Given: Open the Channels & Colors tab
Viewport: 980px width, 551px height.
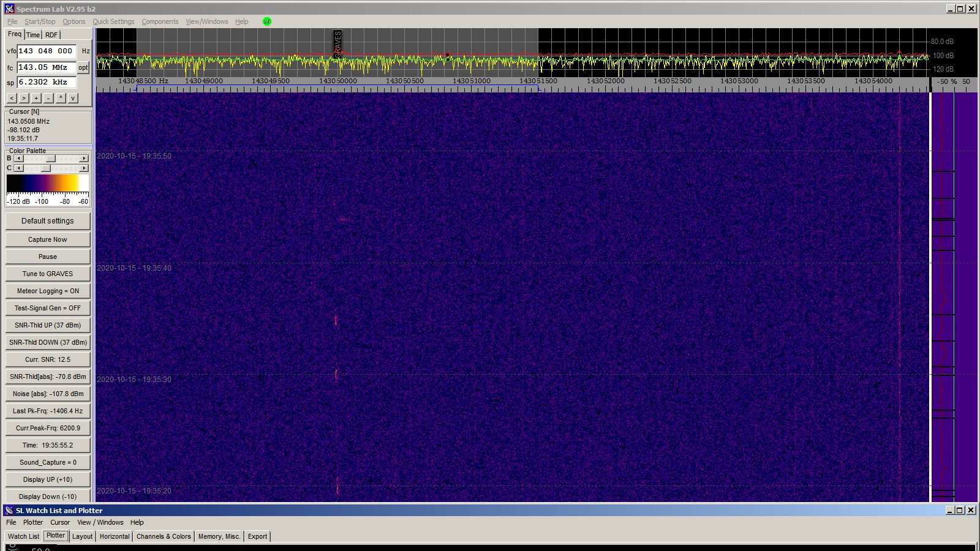Looking at the screenshot, I should (164, 536).
